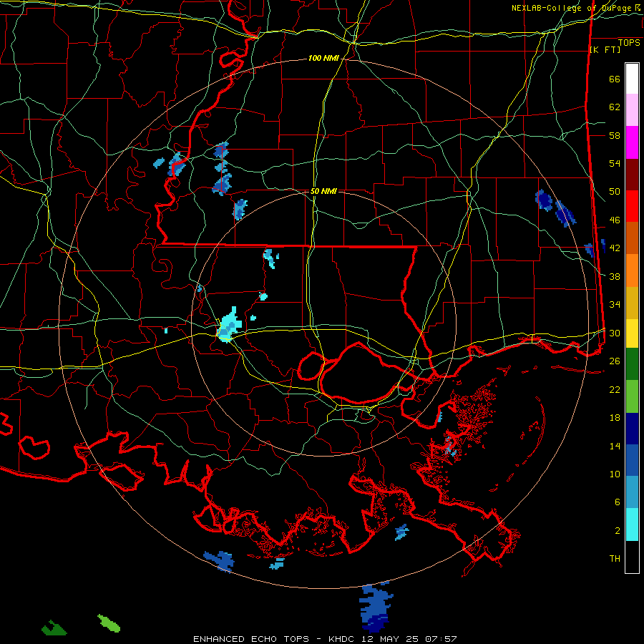The width and height of the screenshot is (644, 644).
Task: Click the '18' legend value
Action: [615, 418]
